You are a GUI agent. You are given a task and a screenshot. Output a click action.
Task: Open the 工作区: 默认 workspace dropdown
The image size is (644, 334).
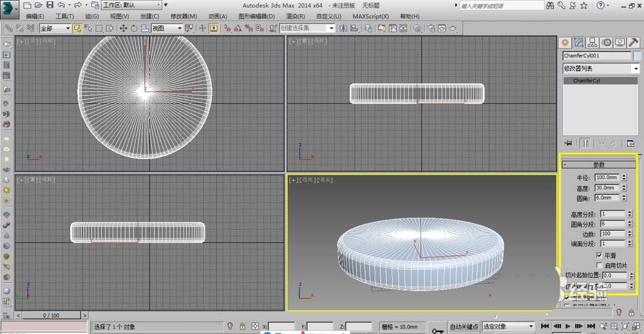coord(131,5)
